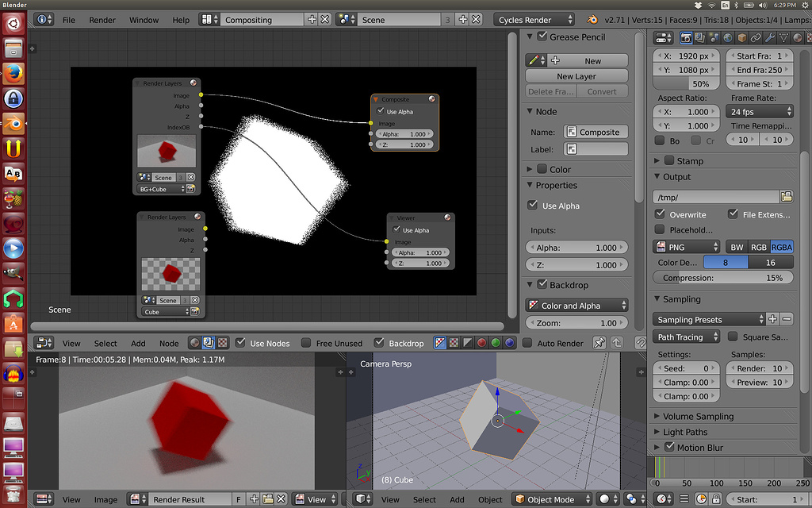The image size is (812, 508).
Task: Open PNG file format dropdown
Action: [x=686, y=248]
